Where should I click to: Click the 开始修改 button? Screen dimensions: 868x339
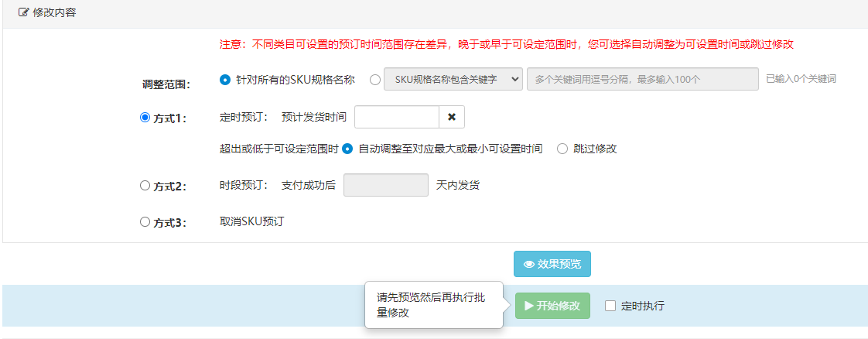(552, 306)
